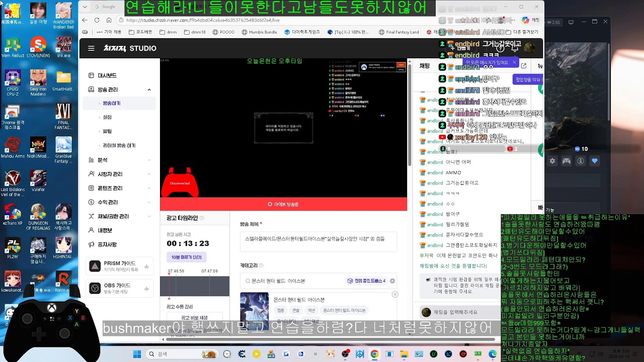Viewport: 644px width, 362px height.
Task: Go to the browser home page
Action: click(x=109, y=20)
